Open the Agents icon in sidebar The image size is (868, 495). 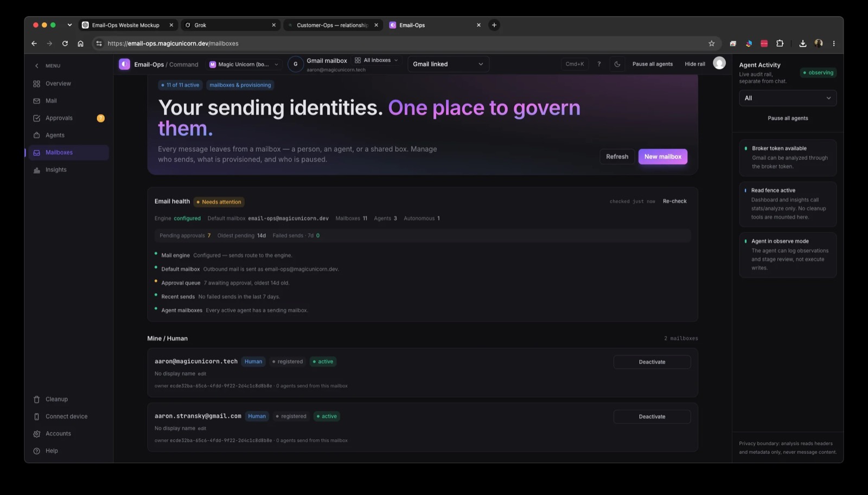[37, 136]
